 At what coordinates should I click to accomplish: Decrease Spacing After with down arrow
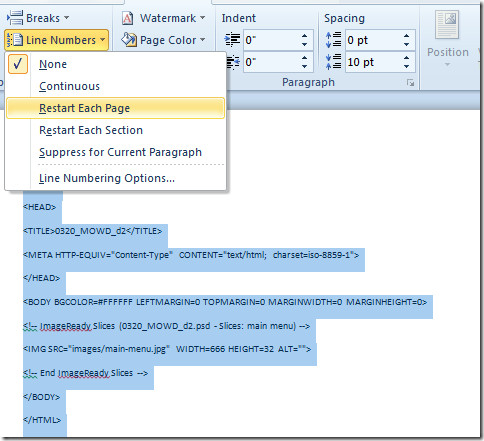[x=406, y=66]
